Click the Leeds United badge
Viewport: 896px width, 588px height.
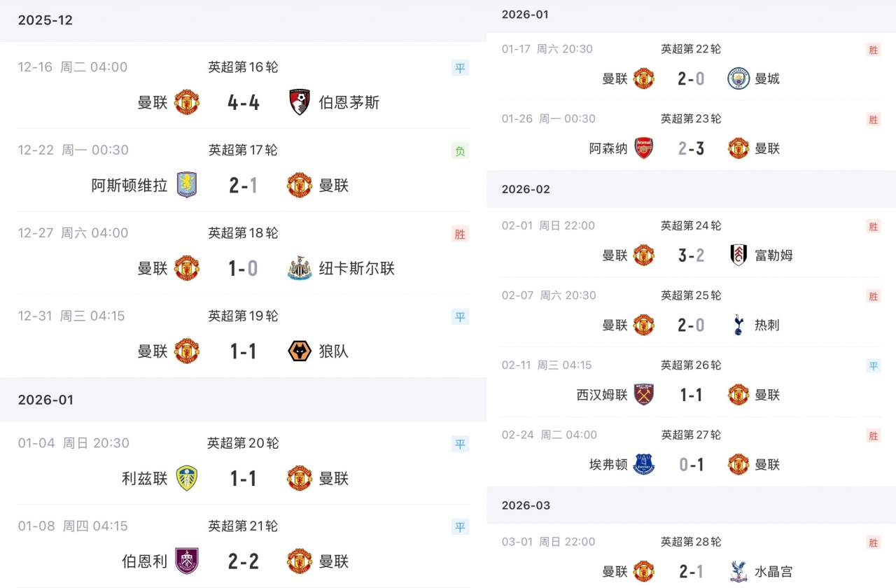187,479
